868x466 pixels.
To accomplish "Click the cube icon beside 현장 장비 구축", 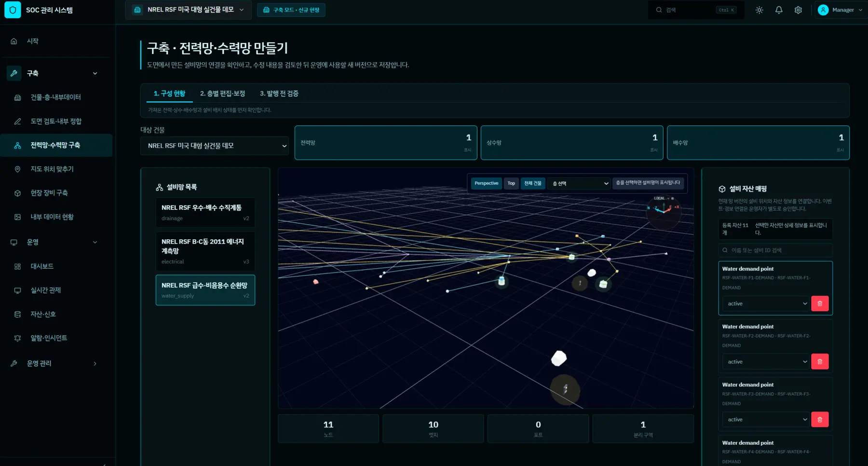I will tap(18, 193).
